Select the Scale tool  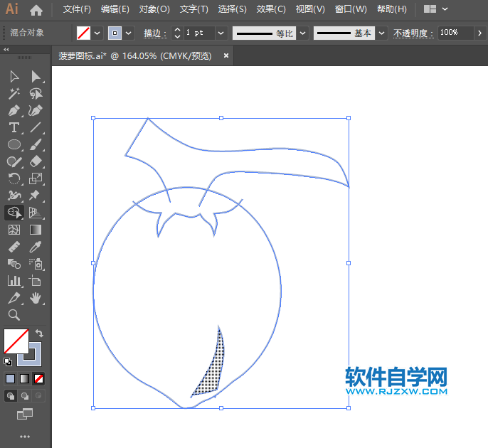click(x=36, y=179)
